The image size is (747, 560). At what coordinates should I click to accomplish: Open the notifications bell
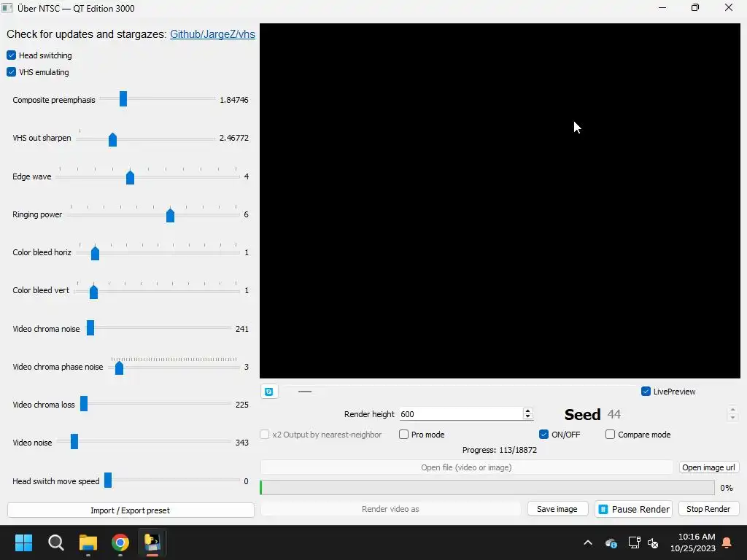(x=727, y=542)
